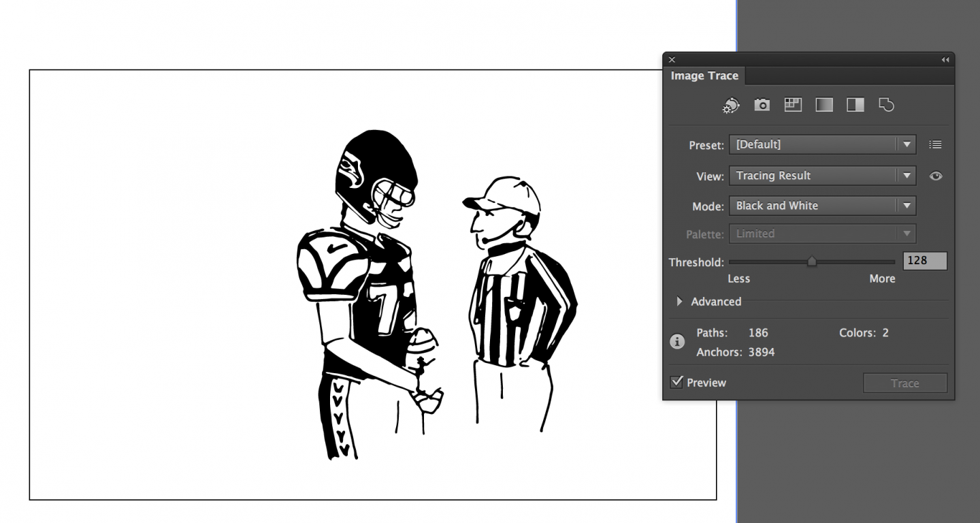
Task: Select the High Color trace preset icon
Action: pos(762,105)
